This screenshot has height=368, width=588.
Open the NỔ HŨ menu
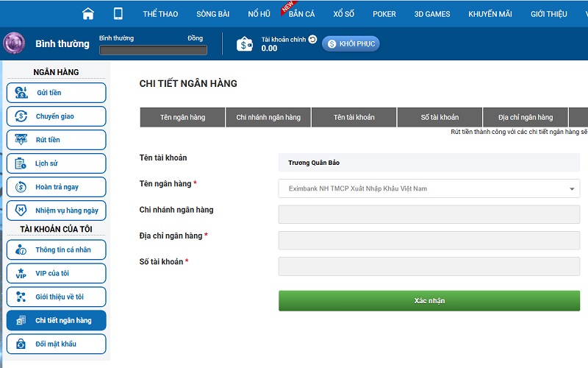click(259, 14)
